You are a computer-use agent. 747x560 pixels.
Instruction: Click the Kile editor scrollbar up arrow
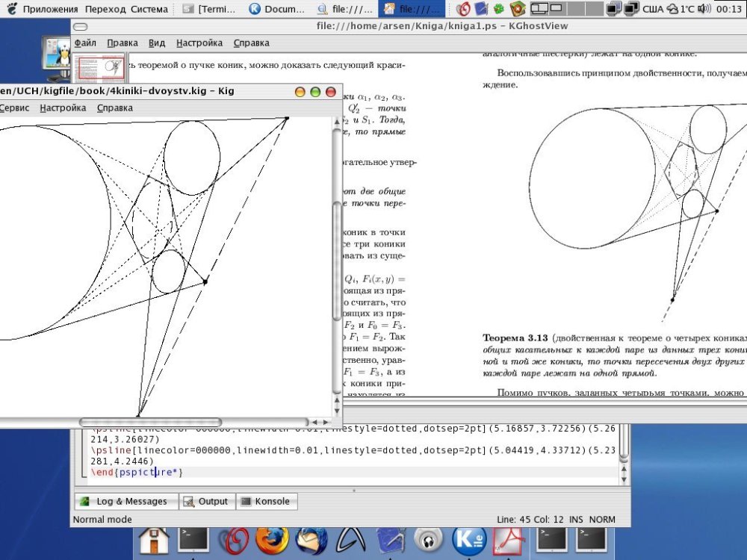click(624, 469)
